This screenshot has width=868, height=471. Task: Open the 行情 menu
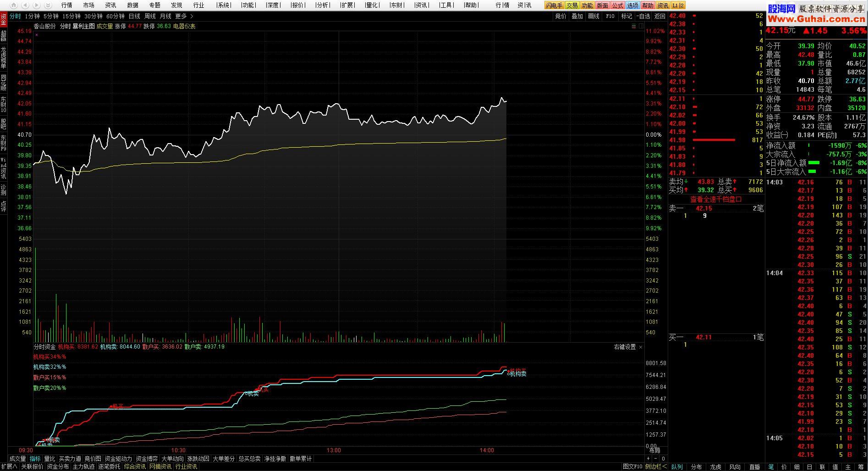pos(67,5)
